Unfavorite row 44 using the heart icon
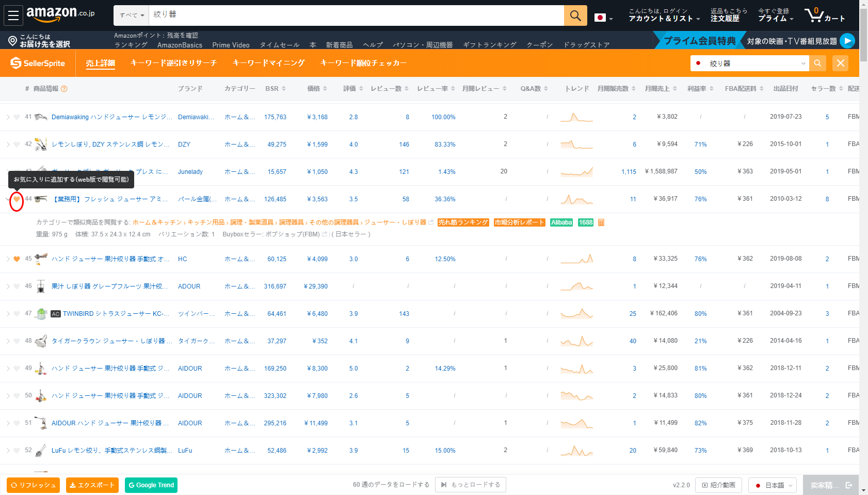Viewport: 868px width, 495px height. point(17,199)
